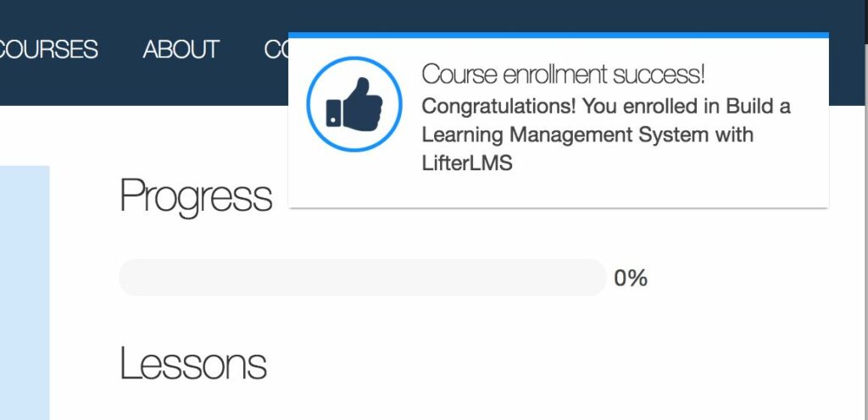Open the COURSES menu item
The width and height of the screenshot is (868, 420).
click(48, 49)
